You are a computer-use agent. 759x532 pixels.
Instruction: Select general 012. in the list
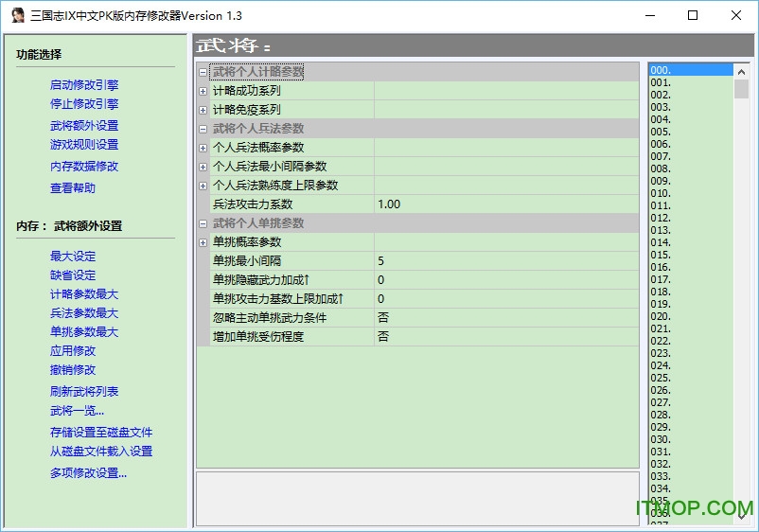tap(691, 218)
